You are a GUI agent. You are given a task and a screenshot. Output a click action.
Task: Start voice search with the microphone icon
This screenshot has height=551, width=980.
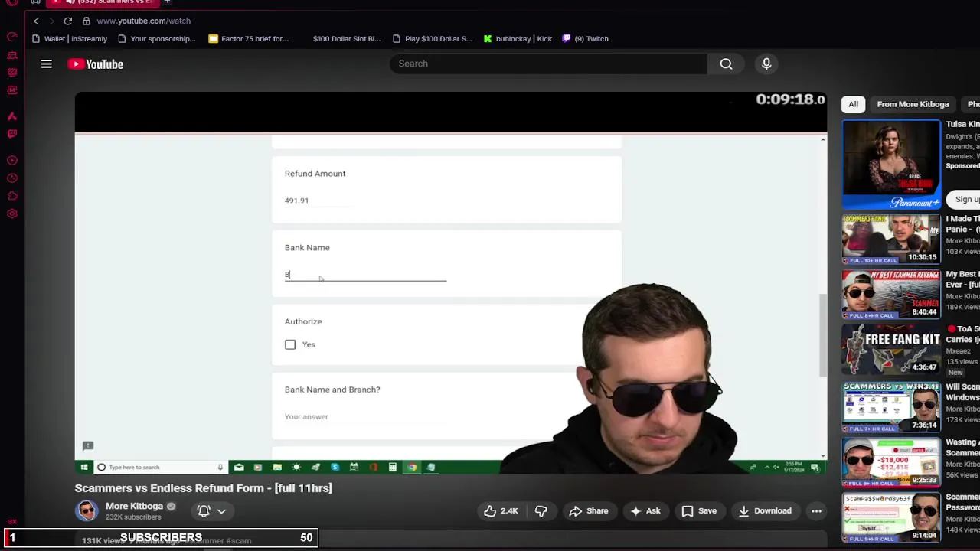click(x=766, y=64)
